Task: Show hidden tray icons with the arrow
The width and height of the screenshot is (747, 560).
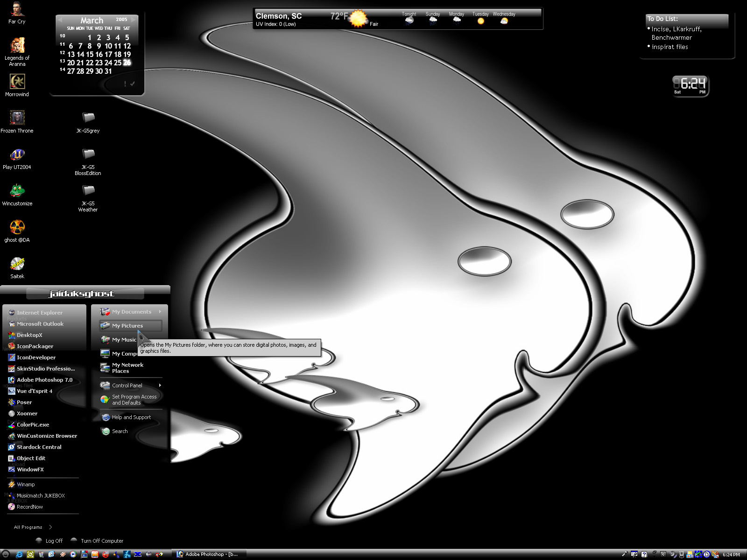Action: tap(663, 554)
